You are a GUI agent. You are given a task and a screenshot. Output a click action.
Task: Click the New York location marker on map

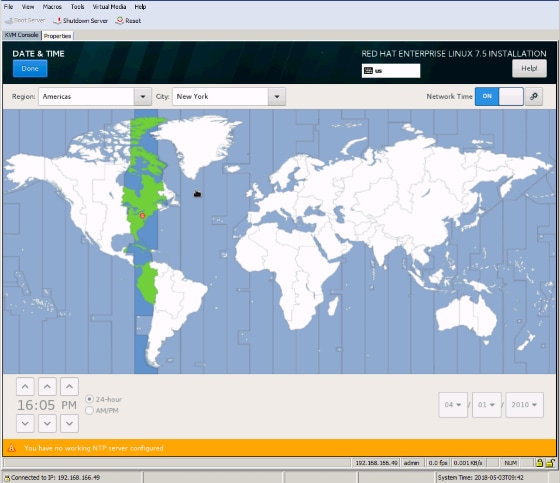(142, 216)
